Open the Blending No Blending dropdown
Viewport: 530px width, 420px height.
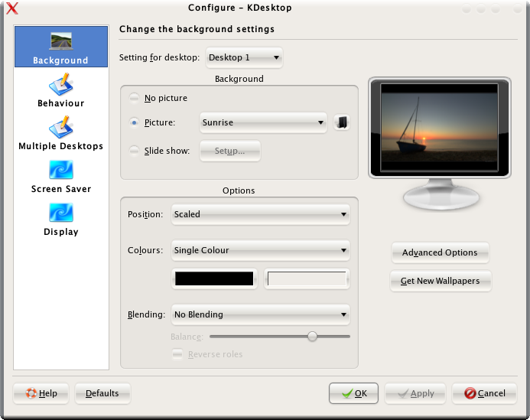(260, 314)
